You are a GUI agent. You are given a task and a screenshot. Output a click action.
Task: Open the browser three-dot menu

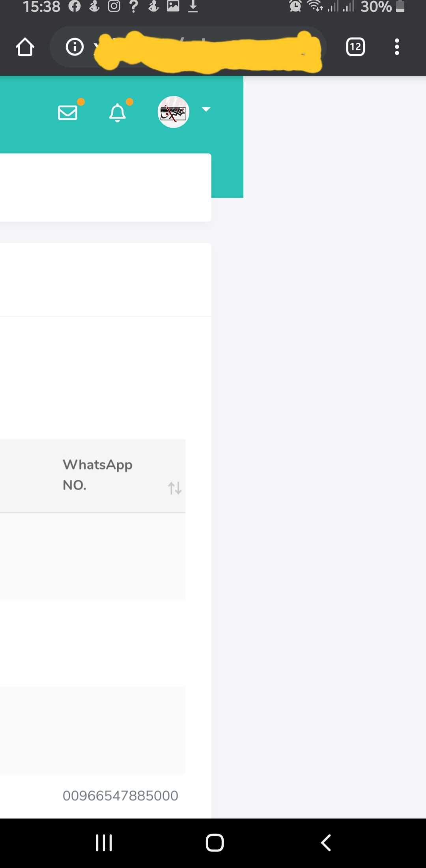tap(397, 47)
